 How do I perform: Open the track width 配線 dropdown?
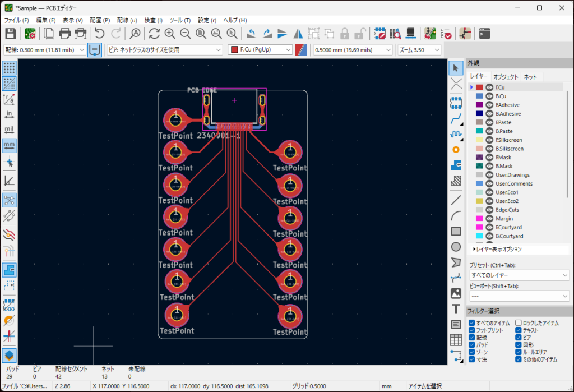point(45,50)
